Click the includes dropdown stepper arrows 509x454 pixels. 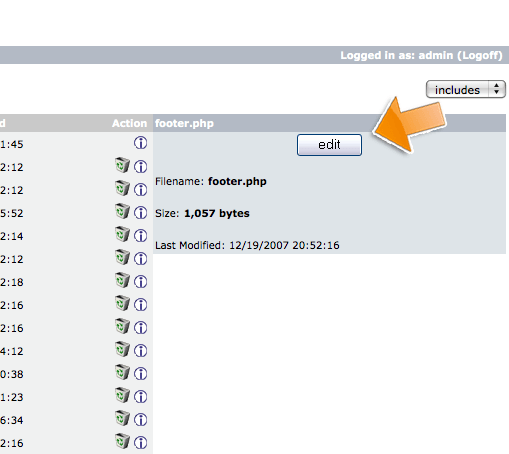click(x=497, y=89)
